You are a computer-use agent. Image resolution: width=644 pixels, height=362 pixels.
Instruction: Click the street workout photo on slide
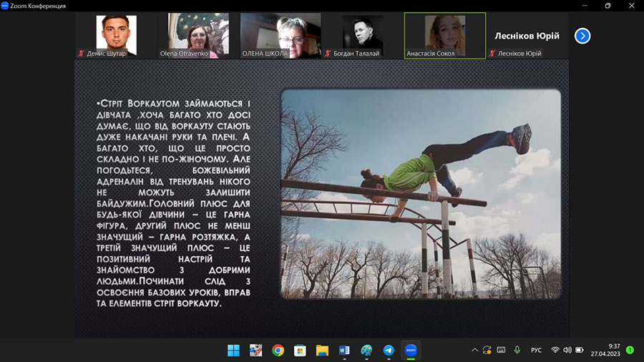[x=421, y=194]
